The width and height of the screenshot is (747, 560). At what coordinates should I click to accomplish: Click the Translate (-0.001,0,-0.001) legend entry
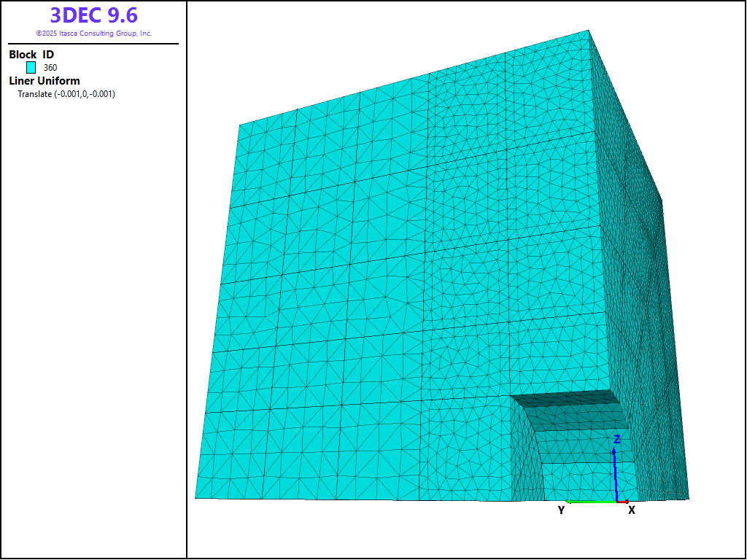[x=66, y=94]
